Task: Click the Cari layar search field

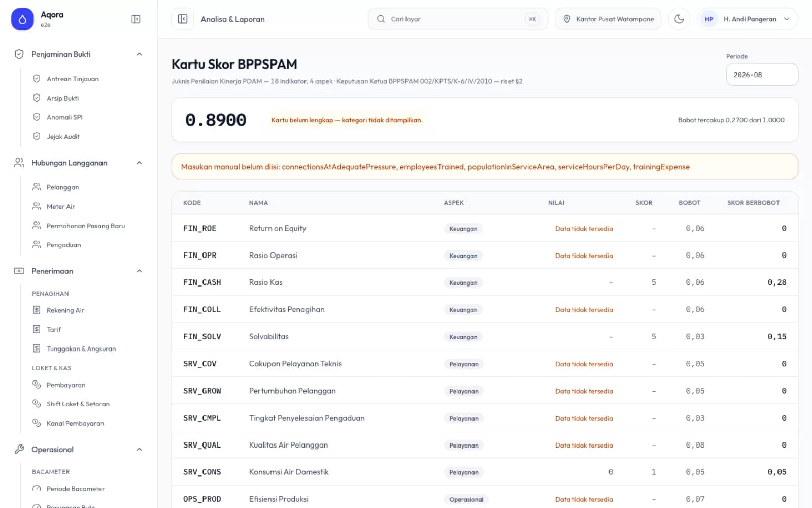Action: coord(458,19)
